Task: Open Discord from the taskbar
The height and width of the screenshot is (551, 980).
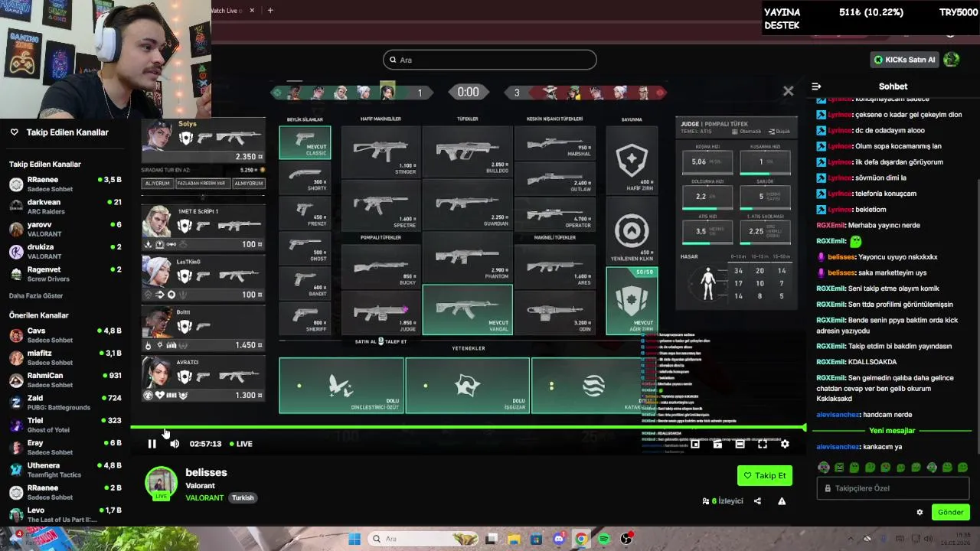Action: pos(559,539)
